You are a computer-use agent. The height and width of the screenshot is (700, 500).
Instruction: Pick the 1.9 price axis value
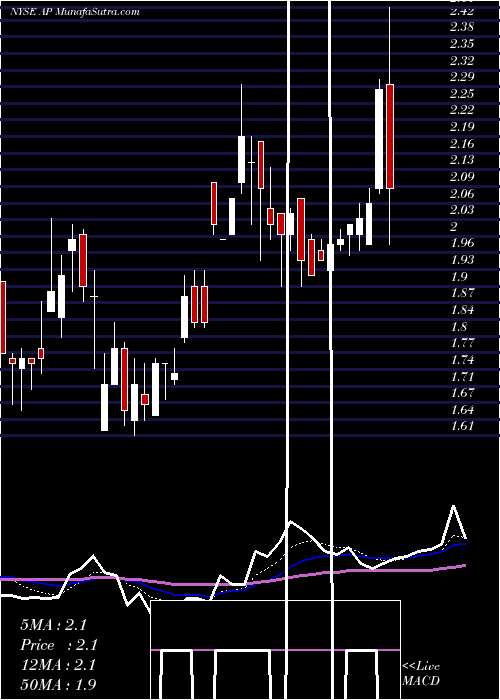pos(459,277)
